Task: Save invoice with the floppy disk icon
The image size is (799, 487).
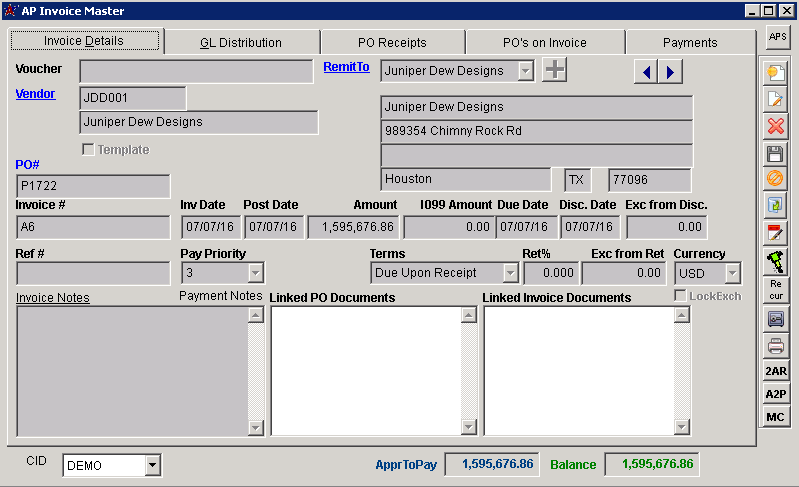Action: pos(775,153)
